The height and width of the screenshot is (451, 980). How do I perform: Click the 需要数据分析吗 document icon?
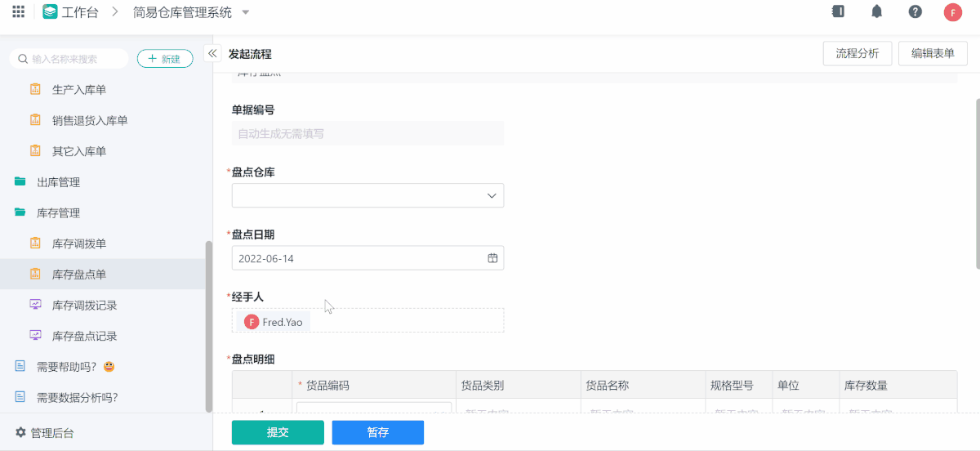(x=20, y=397)
